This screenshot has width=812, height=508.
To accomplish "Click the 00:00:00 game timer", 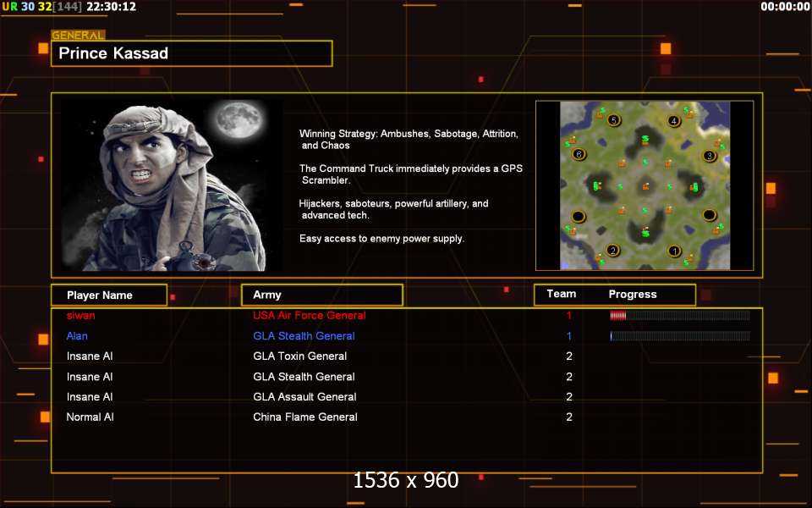I will (x=785, y=7).
